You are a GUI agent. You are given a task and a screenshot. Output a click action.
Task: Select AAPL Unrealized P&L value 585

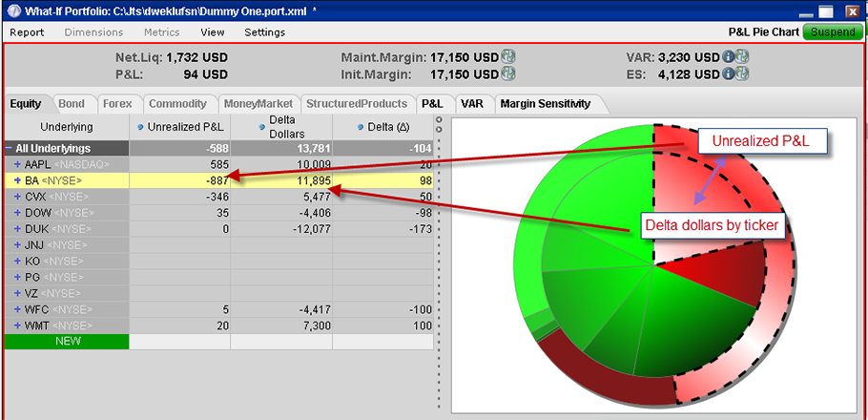218,164
